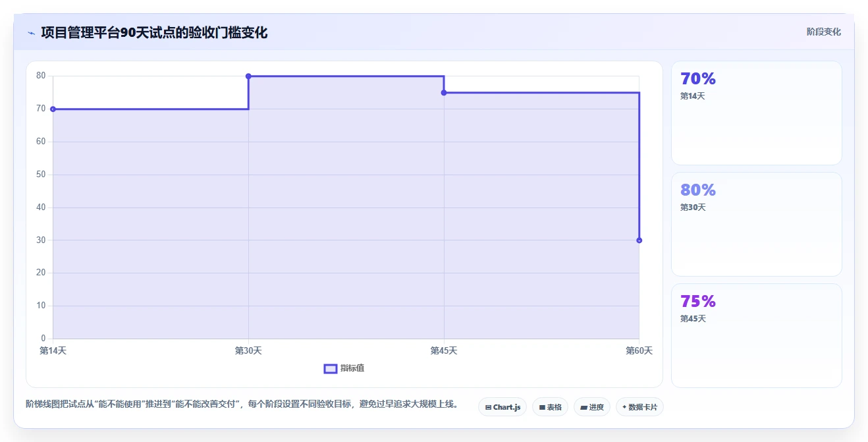Click the 指标值 legend label
The width and height of the screenshot is (868, 442).
[352, 368]
